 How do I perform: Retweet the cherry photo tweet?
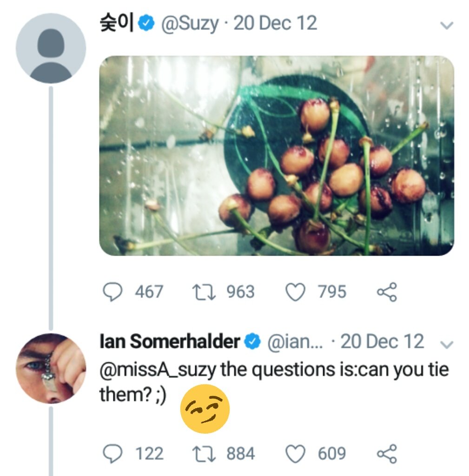[x=203, y=292]
